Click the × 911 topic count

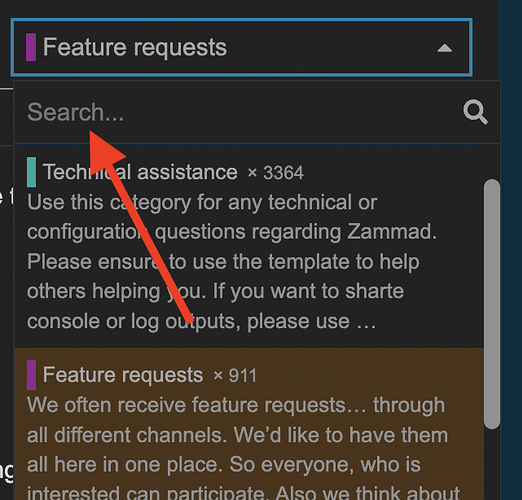tap(235, 376)
